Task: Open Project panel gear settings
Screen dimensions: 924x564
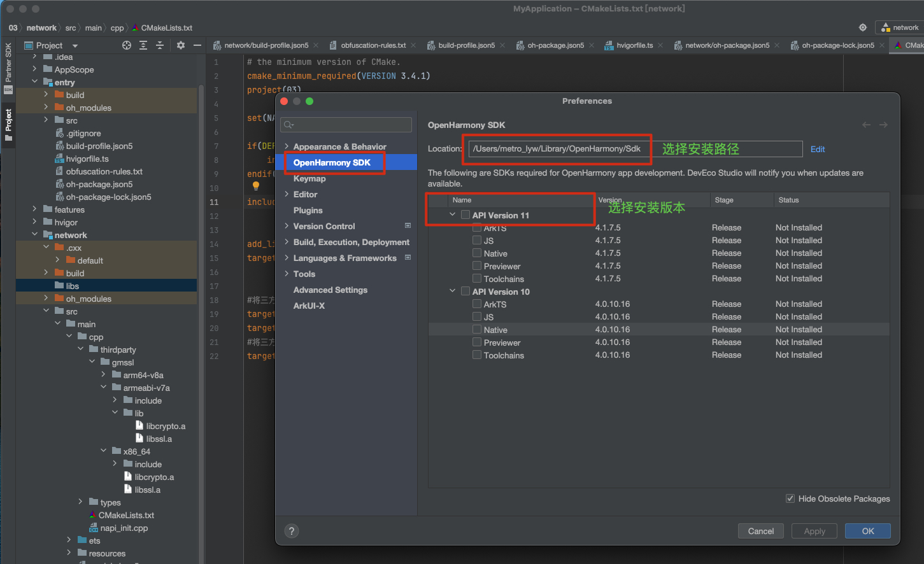Action: click(x=181, y=45)
